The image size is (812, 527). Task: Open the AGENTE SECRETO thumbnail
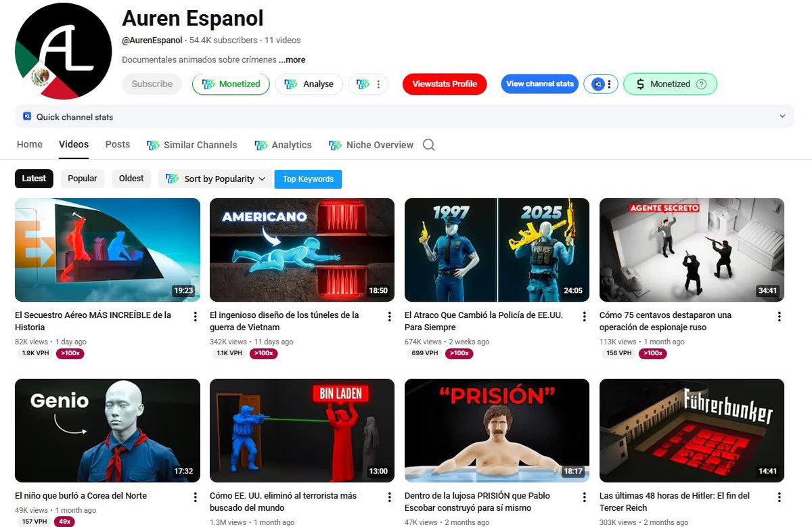(x=692, y=250)
